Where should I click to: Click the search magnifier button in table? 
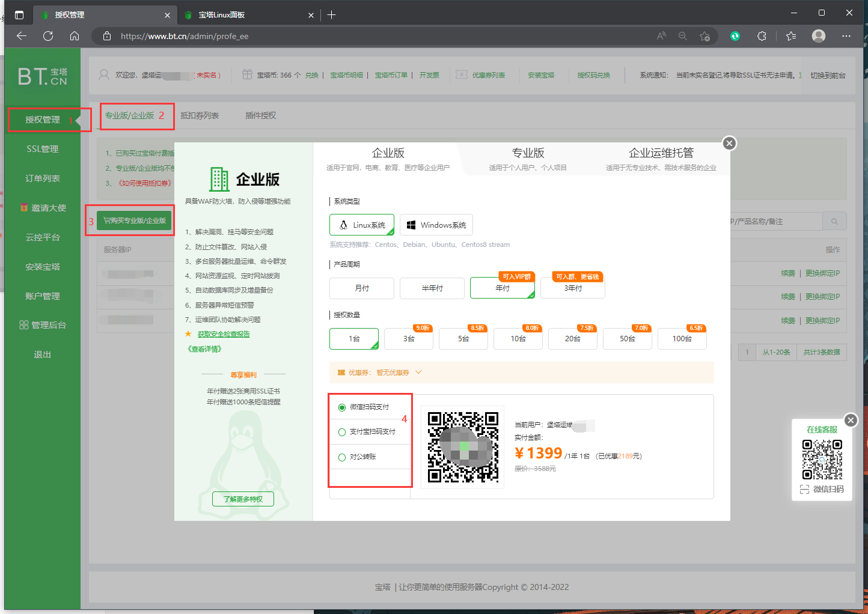point(834,222)
